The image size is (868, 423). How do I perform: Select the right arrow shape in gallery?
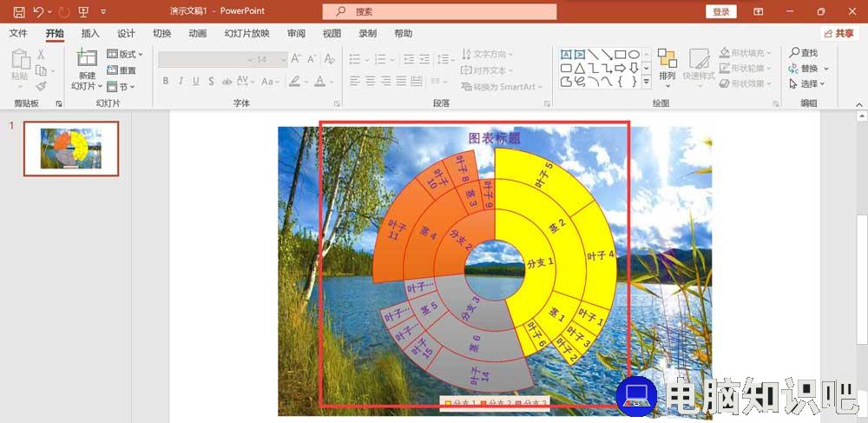[x=621, y=68]
